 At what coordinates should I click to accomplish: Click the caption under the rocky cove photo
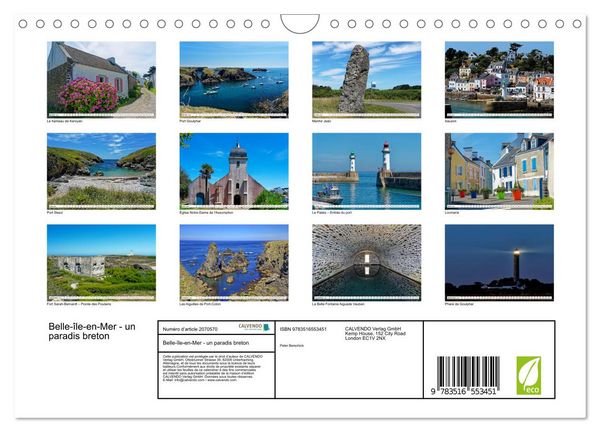[55, 213]
